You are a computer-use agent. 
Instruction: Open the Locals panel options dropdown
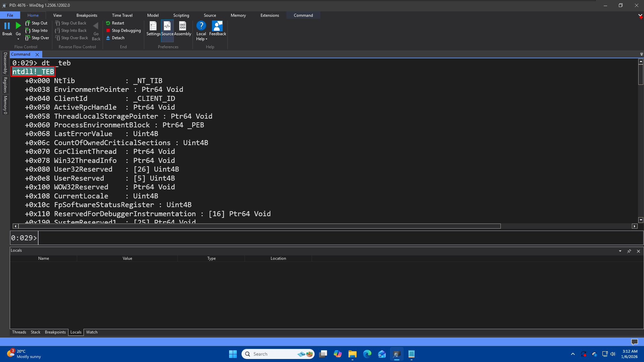point(620,251)
